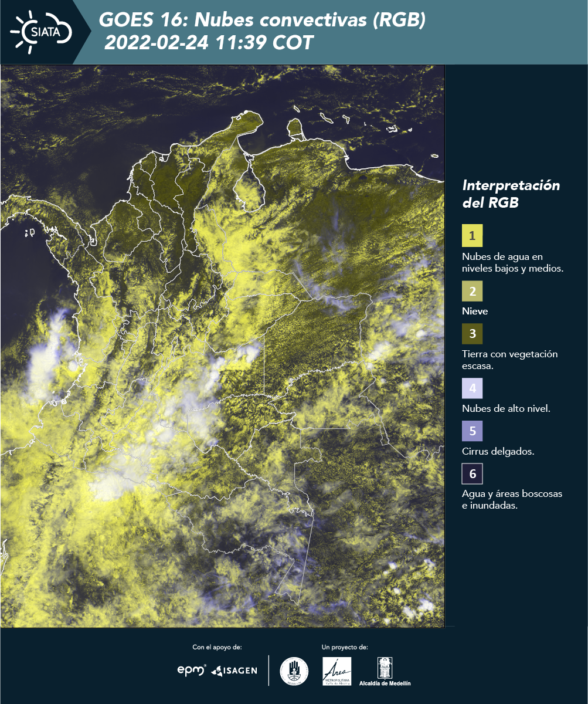Click the dark outlined swatch numbered 6
Image resolution: width=588 pixels, height=704 pixels.
[x=472, y=473]
